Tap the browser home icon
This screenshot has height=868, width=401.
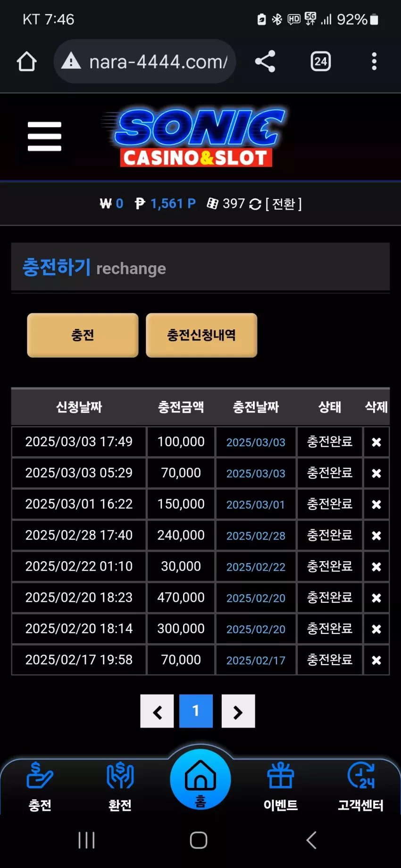[x=27, y=61]
